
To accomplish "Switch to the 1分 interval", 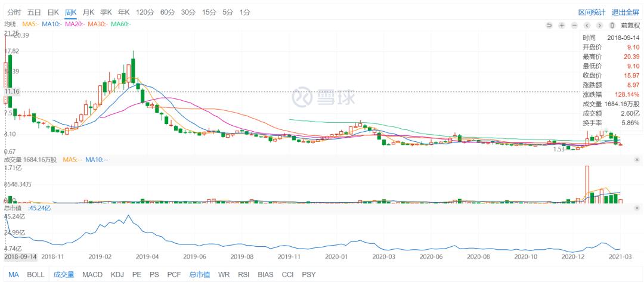I will click(245, 13).
